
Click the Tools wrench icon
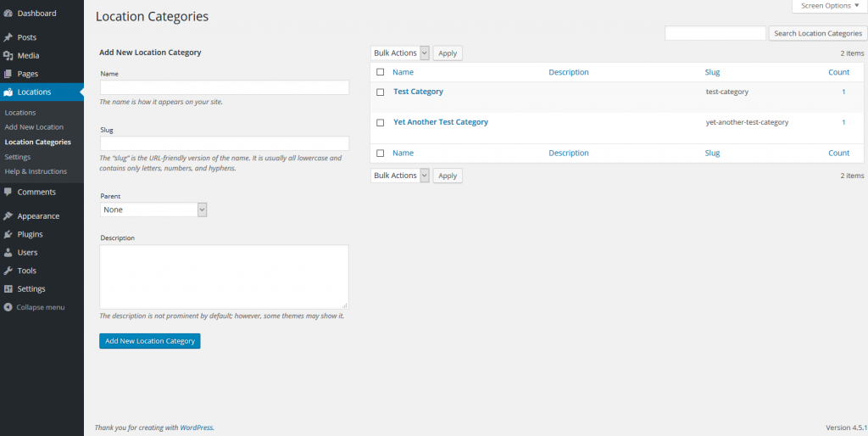coord(8,271)
